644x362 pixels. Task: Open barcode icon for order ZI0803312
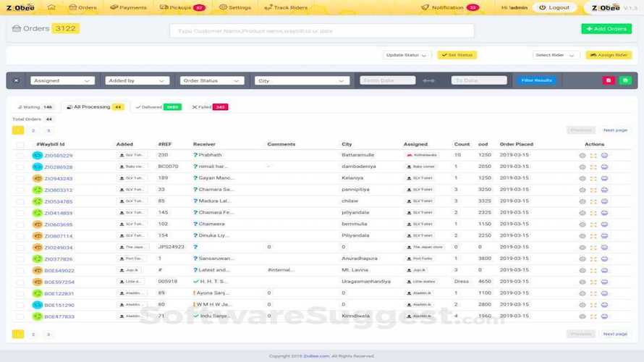tap(593, 190)
